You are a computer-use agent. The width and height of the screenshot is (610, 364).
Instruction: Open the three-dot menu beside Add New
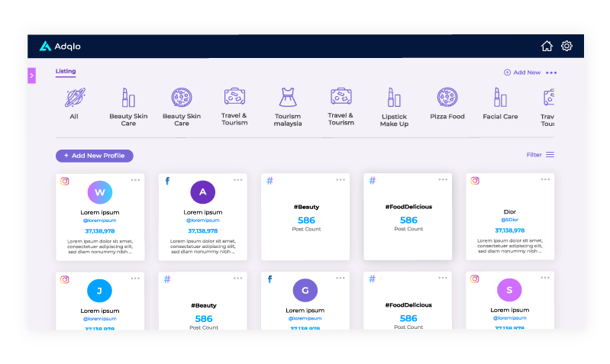point(551,73)
